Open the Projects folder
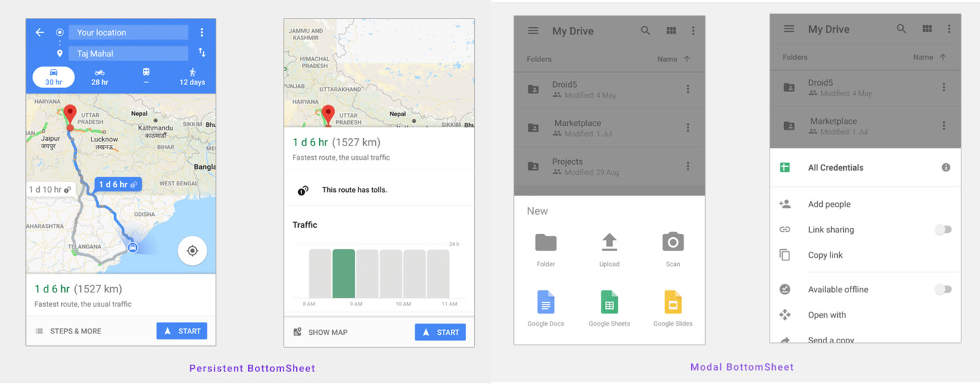The height and width of the screenshot is (384, 980). tap(610, 166)
